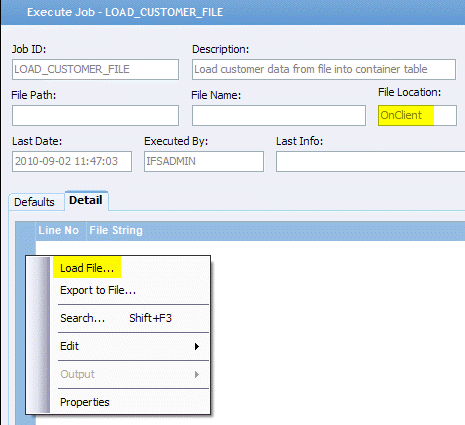The height and width of the screenshot is (425, 465).
Task: Select the Detail tab
Action: click(x=86, y=200)
